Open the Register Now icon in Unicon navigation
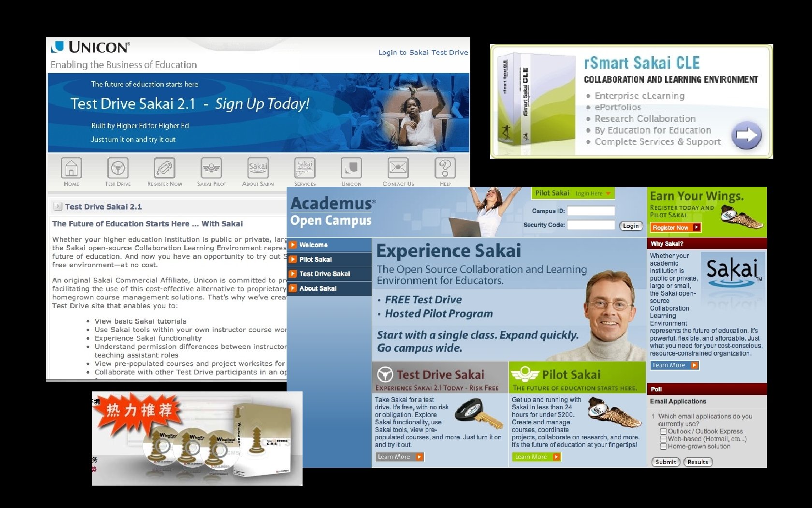Screen dimensions: 812x508 point(164,168)
